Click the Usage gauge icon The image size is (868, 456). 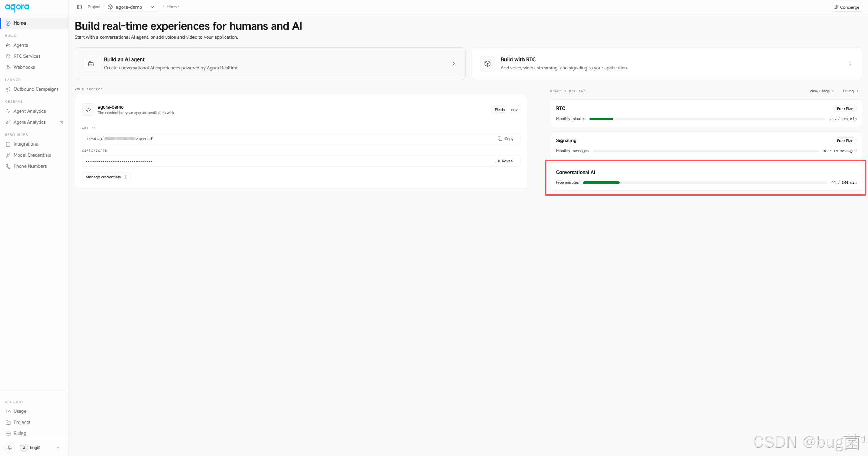pos(8,411)
